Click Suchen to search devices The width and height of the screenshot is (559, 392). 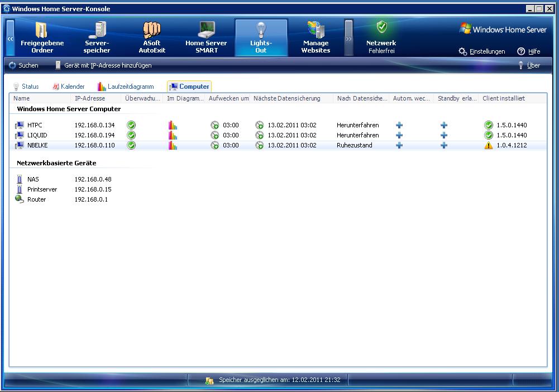coord(23,65)
